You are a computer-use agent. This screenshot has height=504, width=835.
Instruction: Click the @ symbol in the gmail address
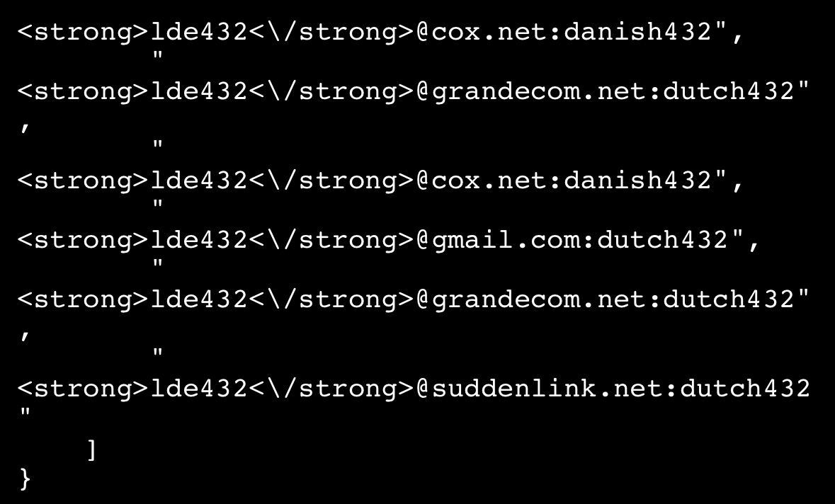422,239
